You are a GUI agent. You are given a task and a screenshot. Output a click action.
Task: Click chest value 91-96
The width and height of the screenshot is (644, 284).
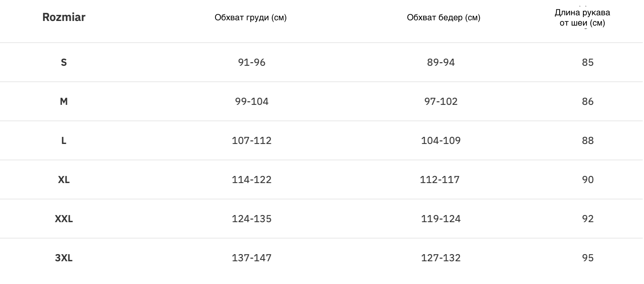252,63
